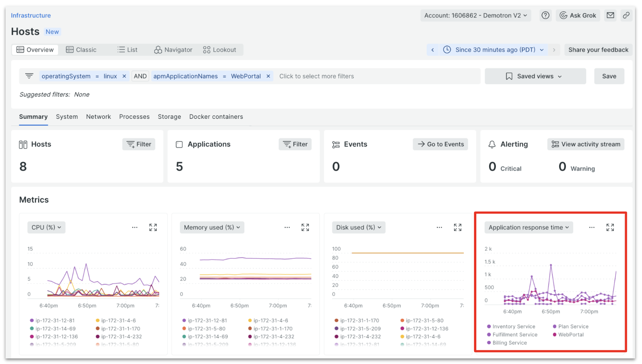The image size is (642, 364).
Task: Toggle ip-172-31-5-80 in Memory used legend
Action: [x=204, y=328]
